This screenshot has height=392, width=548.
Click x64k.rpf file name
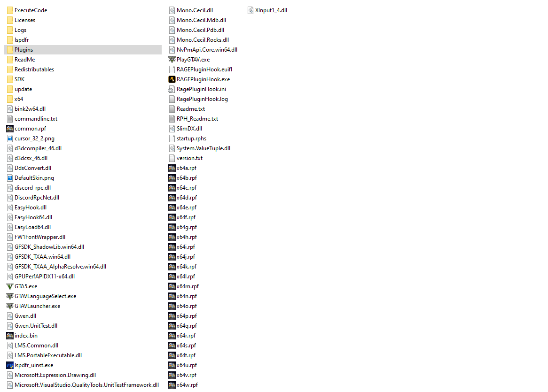pos(187,266)
